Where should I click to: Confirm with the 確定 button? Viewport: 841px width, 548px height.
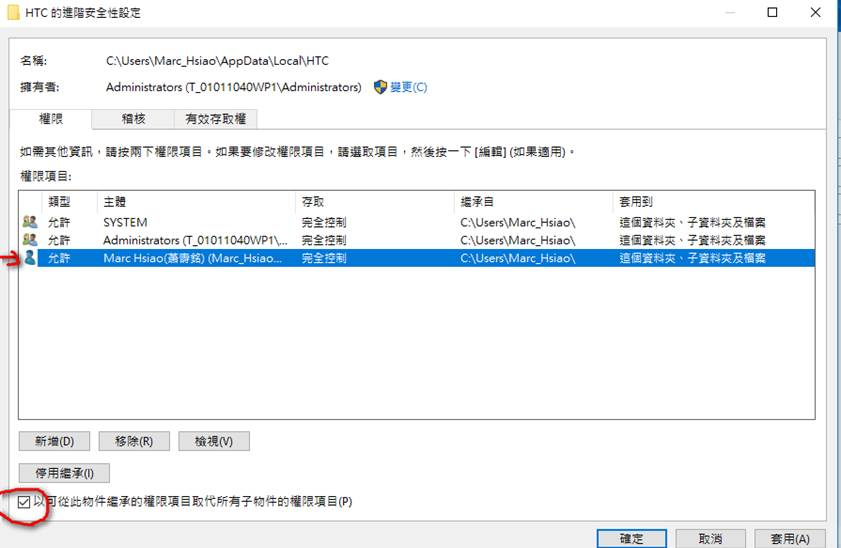[x=631, y=538]
